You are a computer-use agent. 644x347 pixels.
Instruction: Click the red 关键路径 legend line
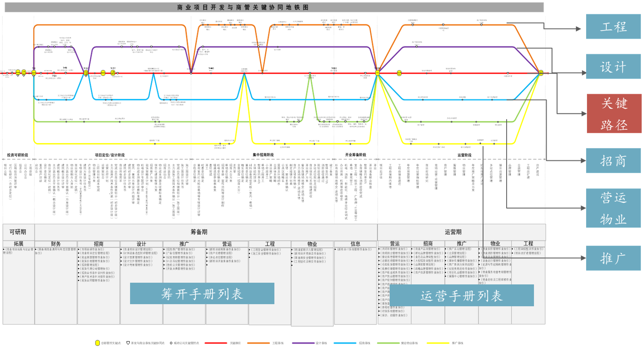[216, 343]
